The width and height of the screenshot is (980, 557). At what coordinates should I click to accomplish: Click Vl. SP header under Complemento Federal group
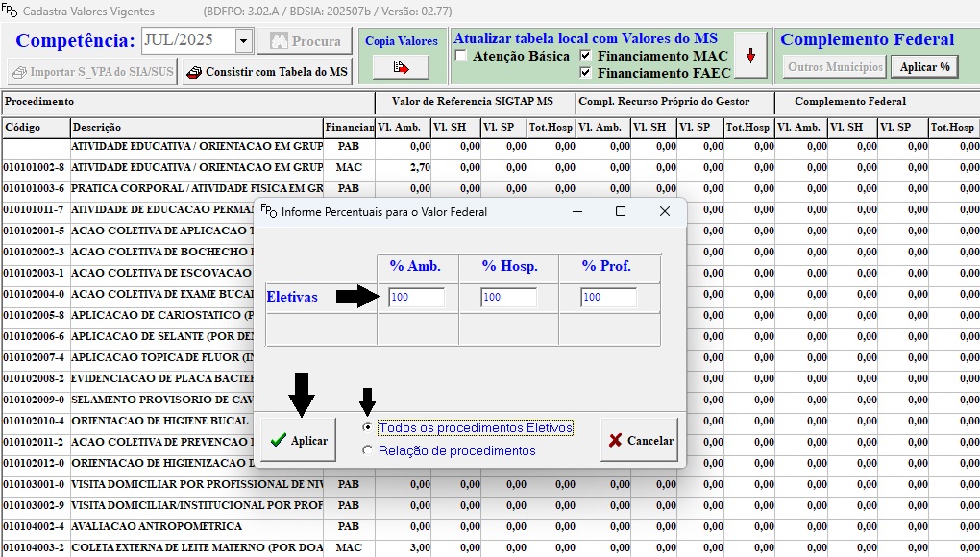pos(902,128)
